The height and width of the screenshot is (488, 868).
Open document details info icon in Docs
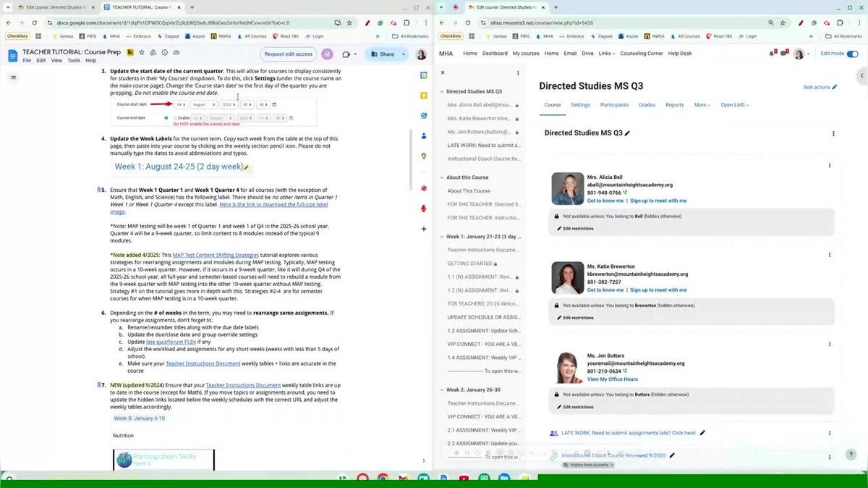165,53
